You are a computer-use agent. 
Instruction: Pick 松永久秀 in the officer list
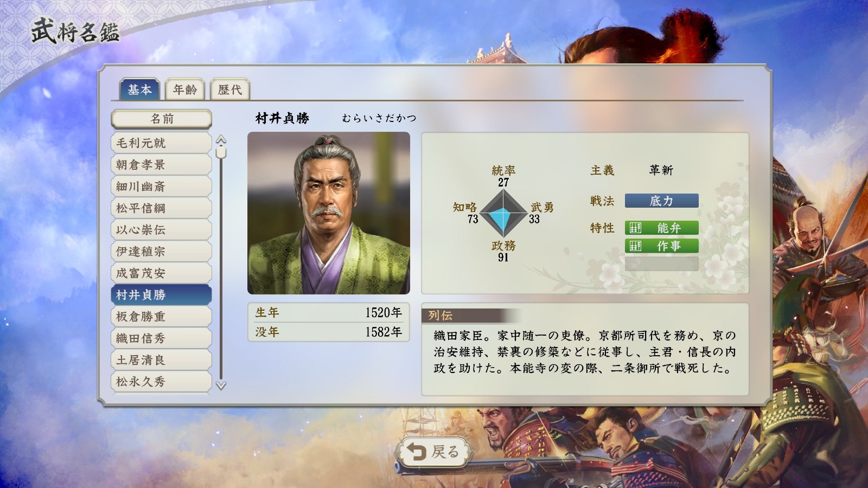(161, 382)
